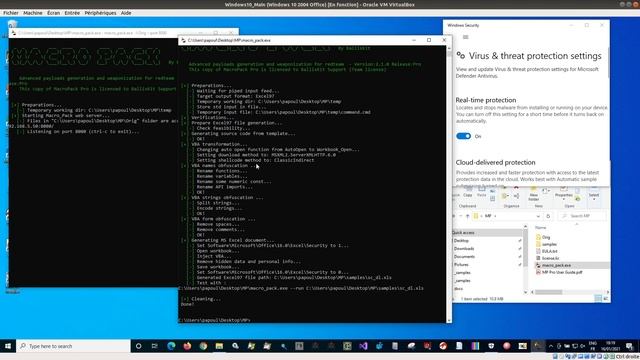Launch Microsoft Edge from the taskbar
The image size is (640, 360).
point(171,346)
